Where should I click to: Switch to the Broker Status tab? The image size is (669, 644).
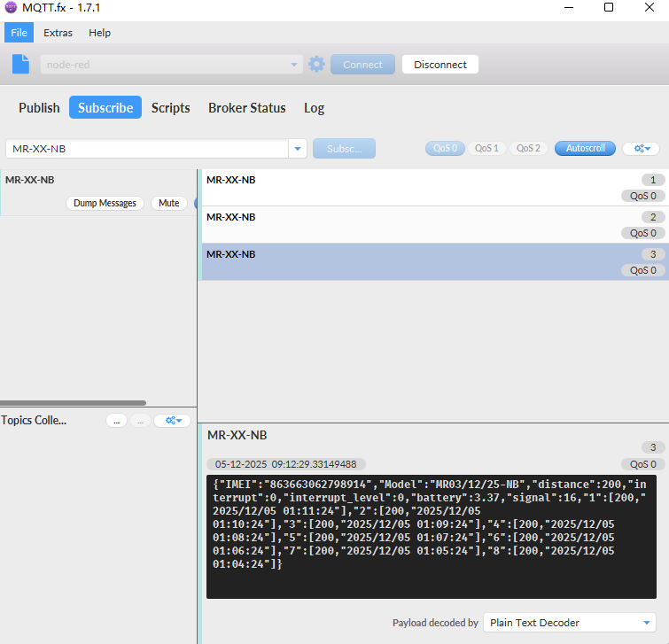(246, 107)
